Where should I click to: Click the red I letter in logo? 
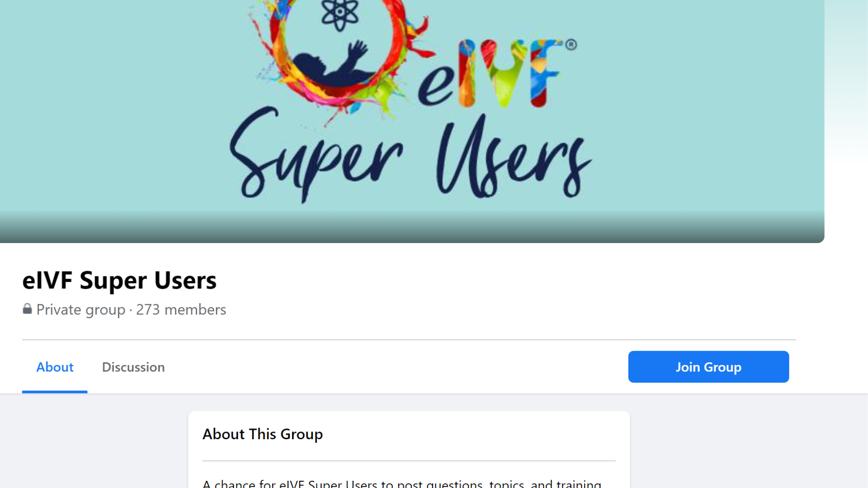pyautogui.click(x=467, y=74)
